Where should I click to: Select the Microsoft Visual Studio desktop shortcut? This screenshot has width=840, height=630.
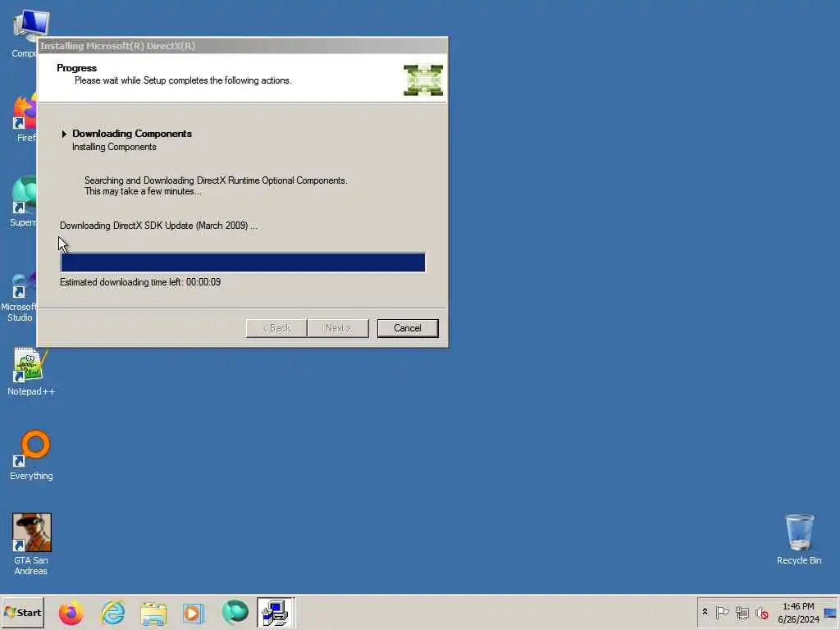click(20, 296)
